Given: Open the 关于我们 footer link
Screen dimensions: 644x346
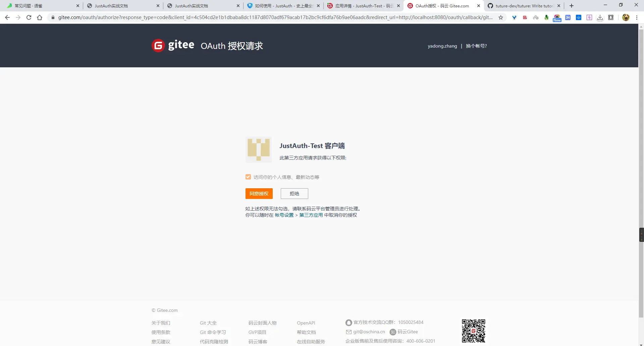Looking at the screenshot, I should coord(161,323).
